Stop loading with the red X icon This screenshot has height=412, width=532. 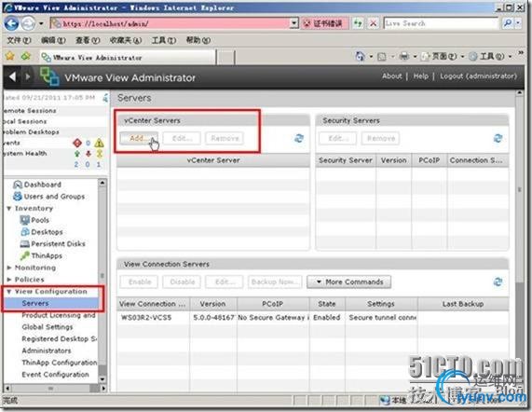(x=373, y=23)
